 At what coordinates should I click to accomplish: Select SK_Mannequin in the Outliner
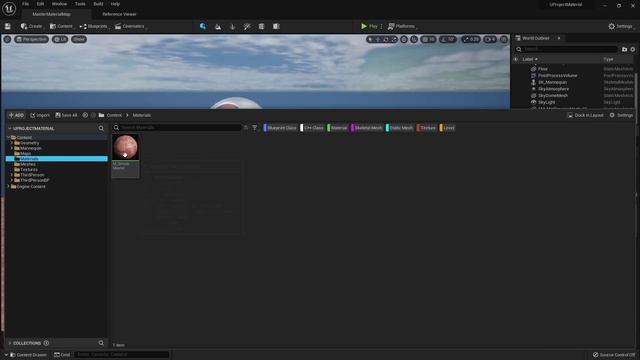coord(552,82)
